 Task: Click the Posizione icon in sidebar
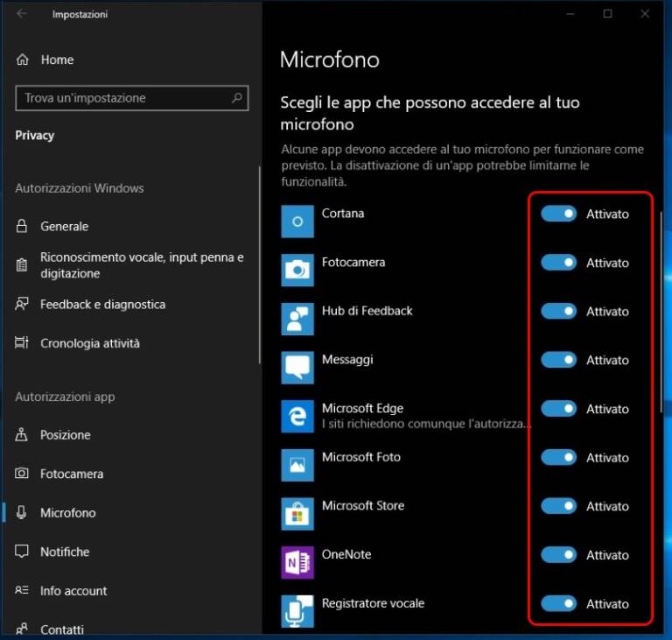(x=21, y=434)
